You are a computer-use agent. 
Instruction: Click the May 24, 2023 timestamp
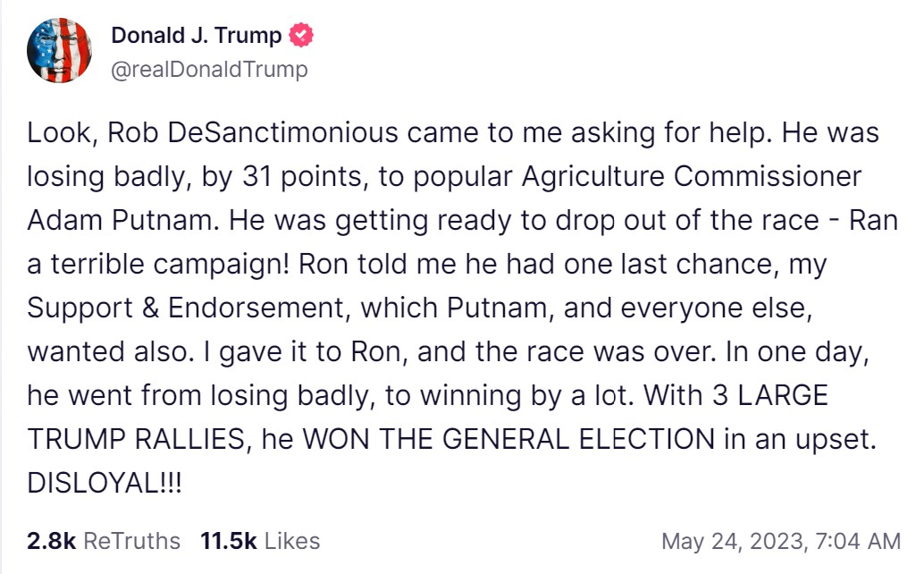point(780,541)
